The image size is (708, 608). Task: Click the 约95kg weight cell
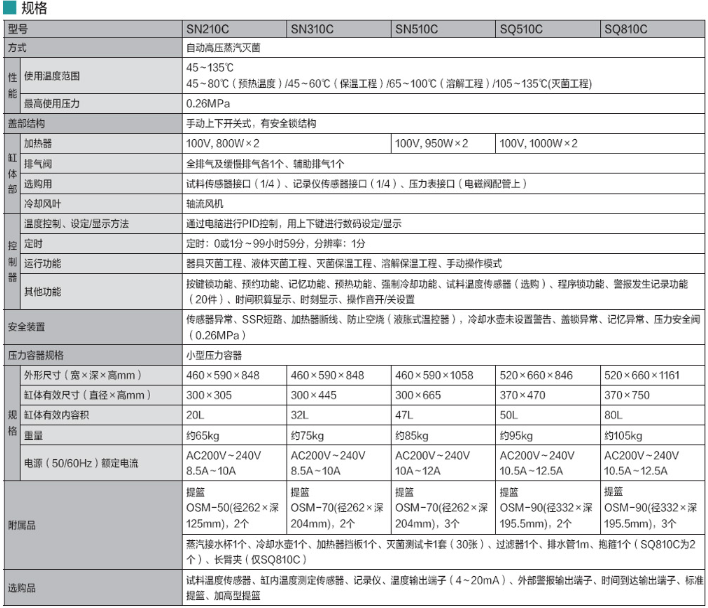548,436
